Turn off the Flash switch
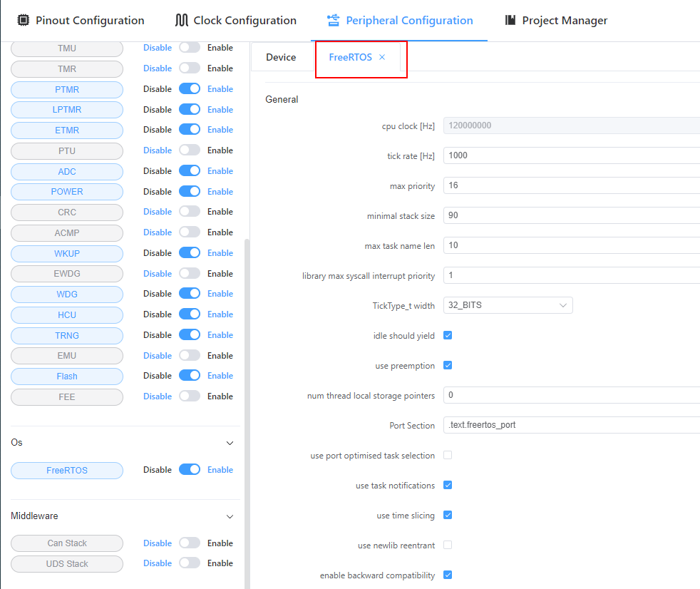This screenshot has width=700, height=589. (x=190, y=376)
